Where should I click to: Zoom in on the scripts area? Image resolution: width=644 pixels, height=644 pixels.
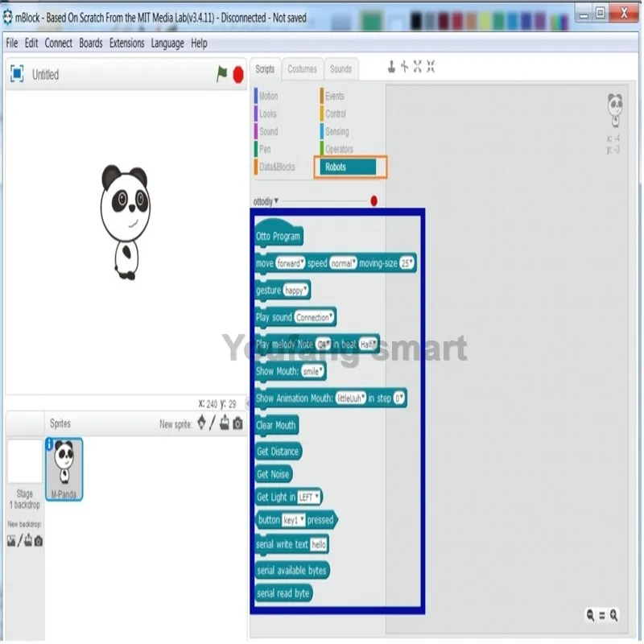613,615
